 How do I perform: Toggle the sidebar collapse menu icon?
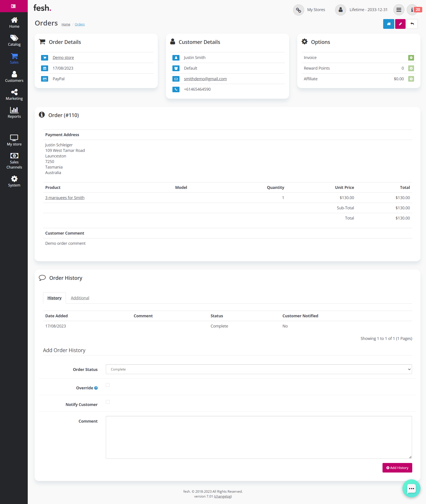(14, 6)
